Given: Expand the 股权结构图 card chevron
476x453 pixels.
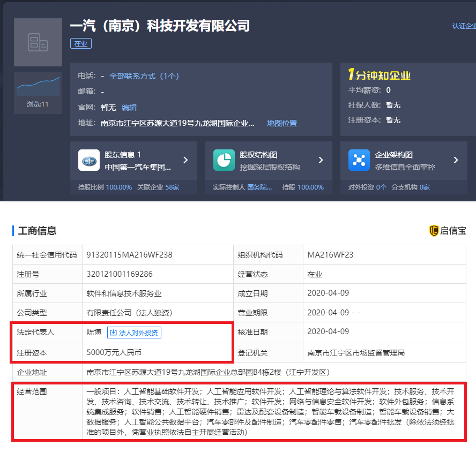Looking at the screenshot, I should [x=321, y=160].
